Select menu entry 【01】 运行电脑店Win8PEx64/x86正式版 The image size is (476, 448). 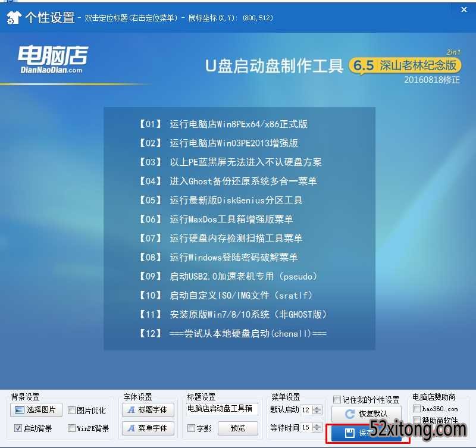[x=223, y=124]
